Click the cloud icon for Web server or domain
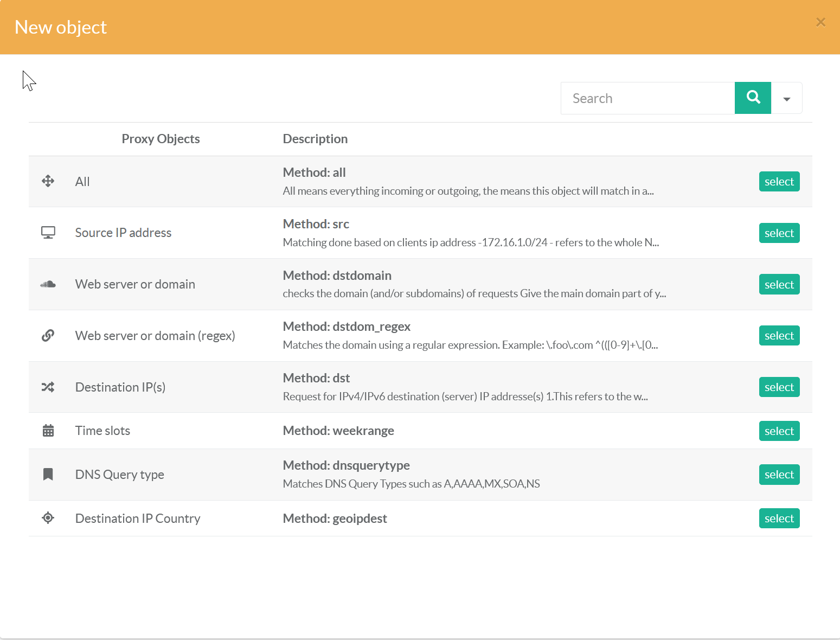 [48, 284]
